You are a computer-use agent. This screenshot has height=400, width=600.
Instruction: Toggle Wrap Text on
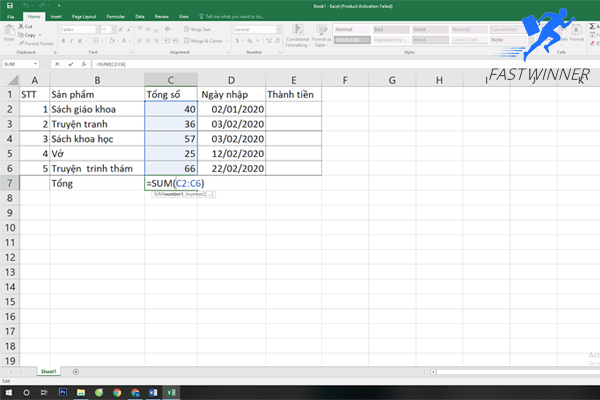click(197, 29)
